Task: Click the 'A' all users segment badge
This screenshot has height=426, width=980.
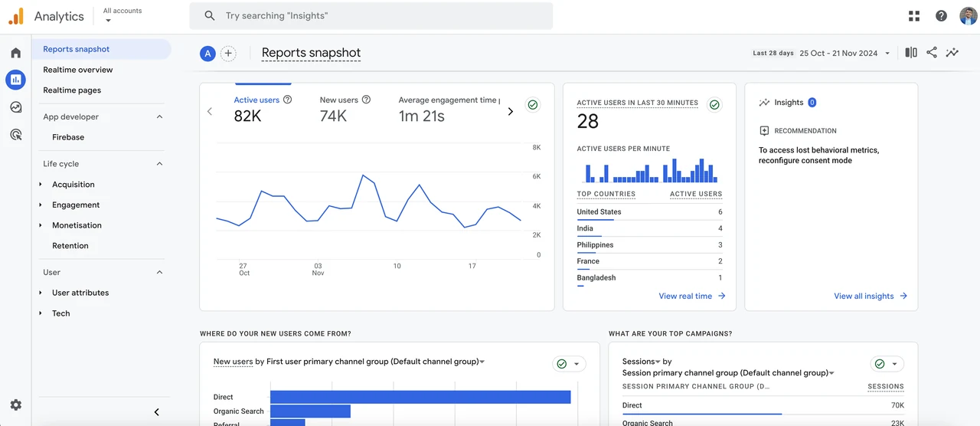Action: (x=207, y=54)
